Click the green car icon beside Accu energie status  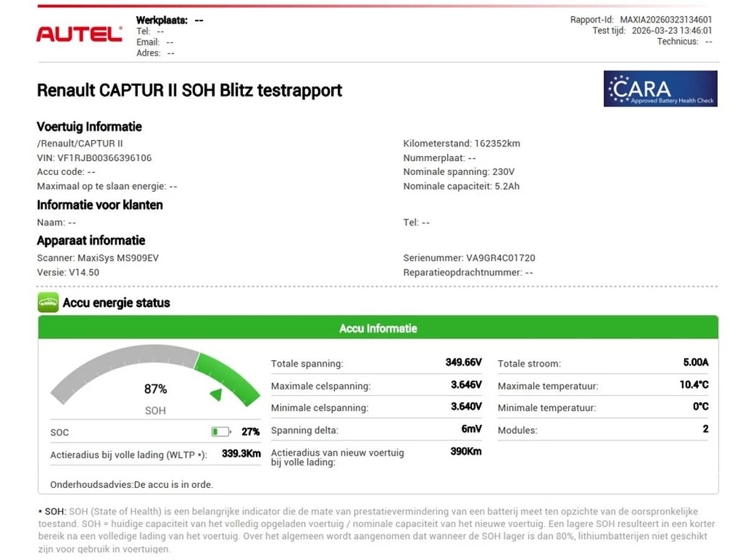[48, 303]
